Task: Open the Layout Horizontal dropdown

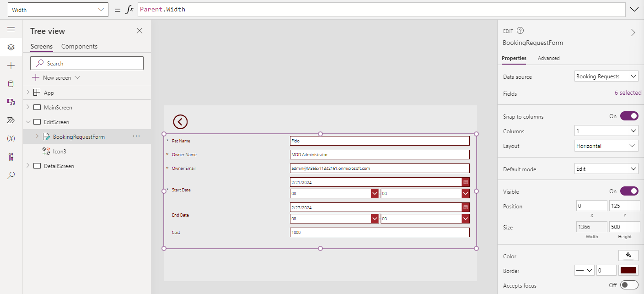Action: pos(606,146)
